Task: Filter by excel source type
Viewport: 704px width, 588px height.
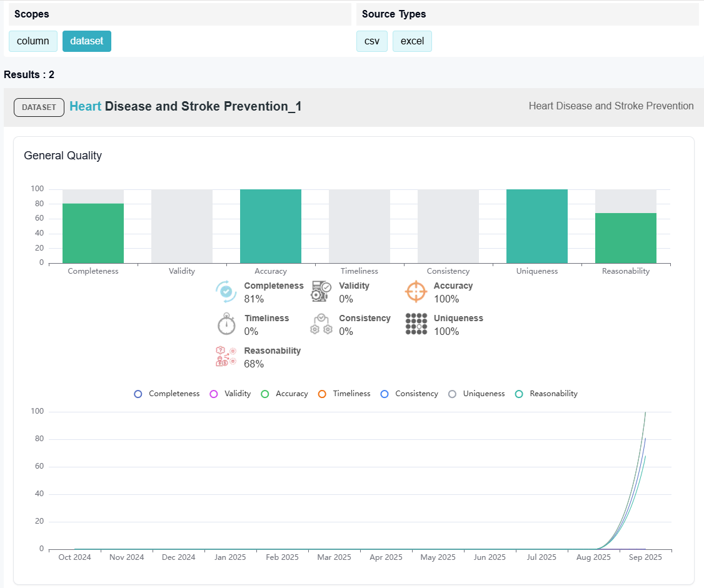Action: pos(412,41)
